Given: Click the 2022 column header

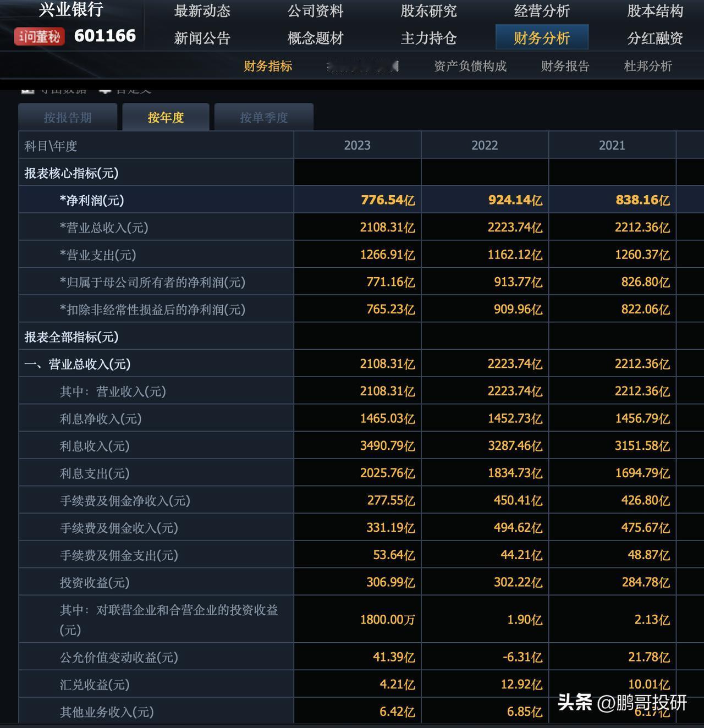Looking at the screenshot, I should [x=485, y=145].
